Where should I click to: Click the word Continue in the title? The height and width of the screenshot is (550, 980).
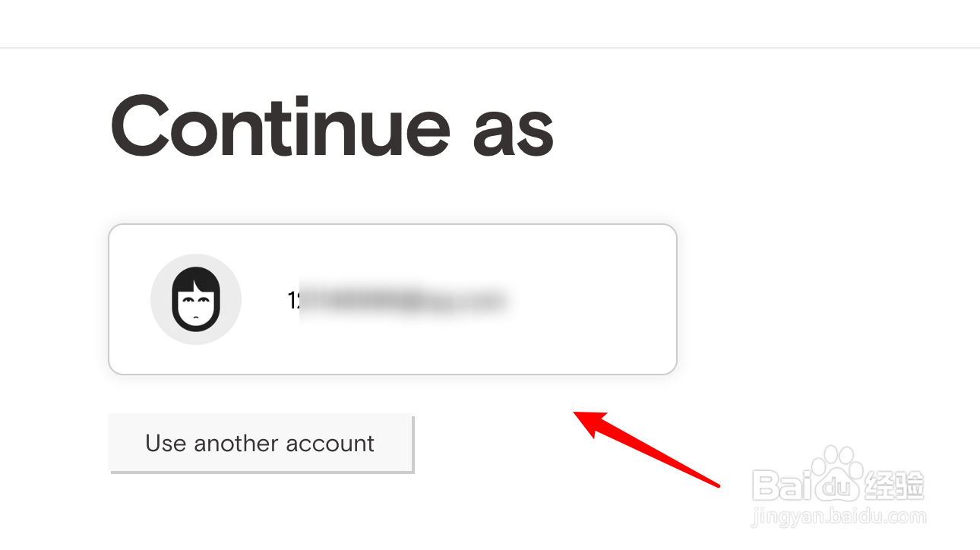coord(281,126)
